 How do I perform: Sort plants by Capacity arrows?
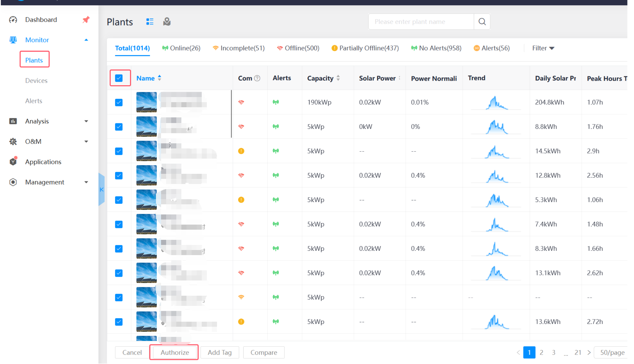tap(338, 78)
